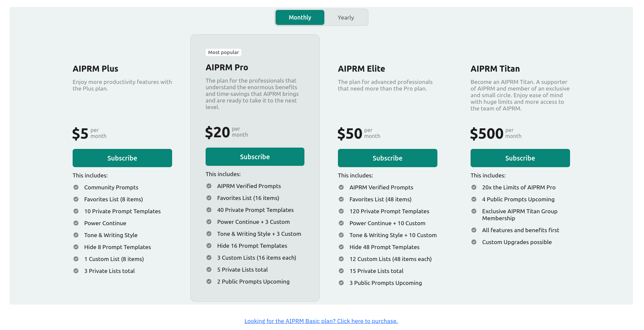Subscribe to the AIPRM Plus plan
This screenshot has width=644, height=330.
point(122,158)
